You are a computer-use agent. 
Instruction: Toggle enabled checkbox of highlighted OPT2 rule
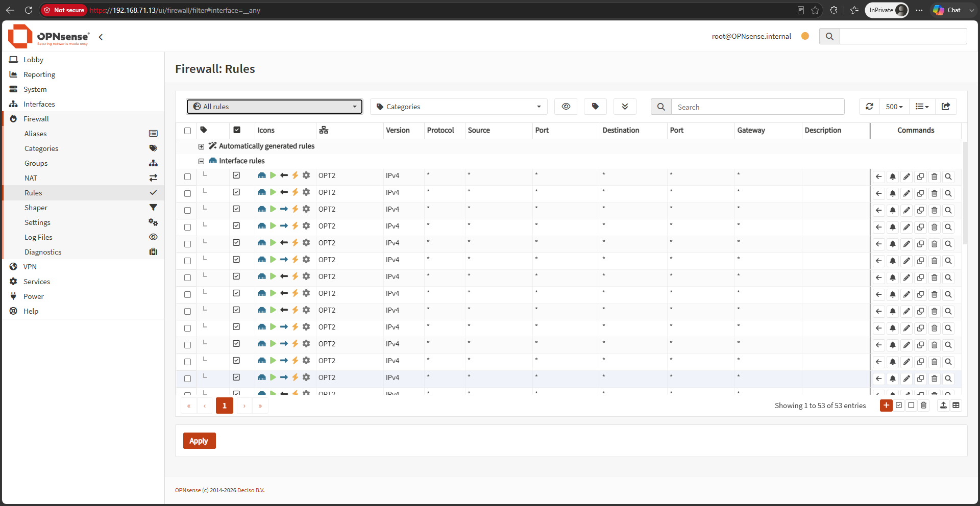[236, 377]
